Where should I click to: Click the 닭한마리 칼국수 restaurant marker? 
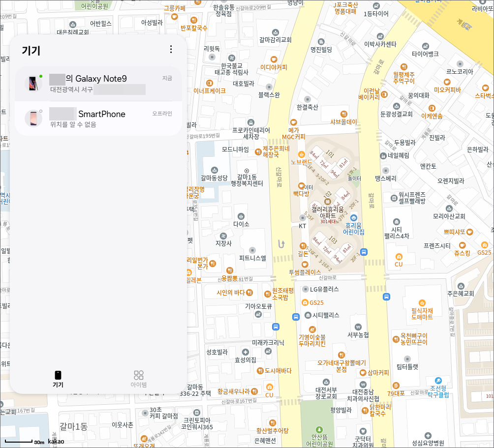(x=365, y=410)
